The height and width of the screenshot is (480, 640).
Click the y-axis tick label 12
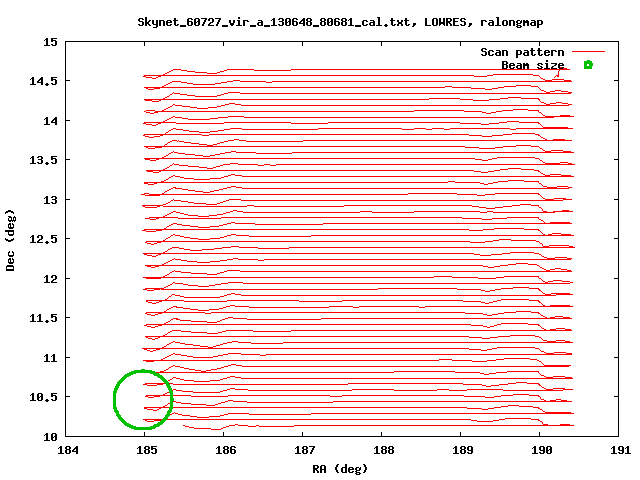[50, 279]
